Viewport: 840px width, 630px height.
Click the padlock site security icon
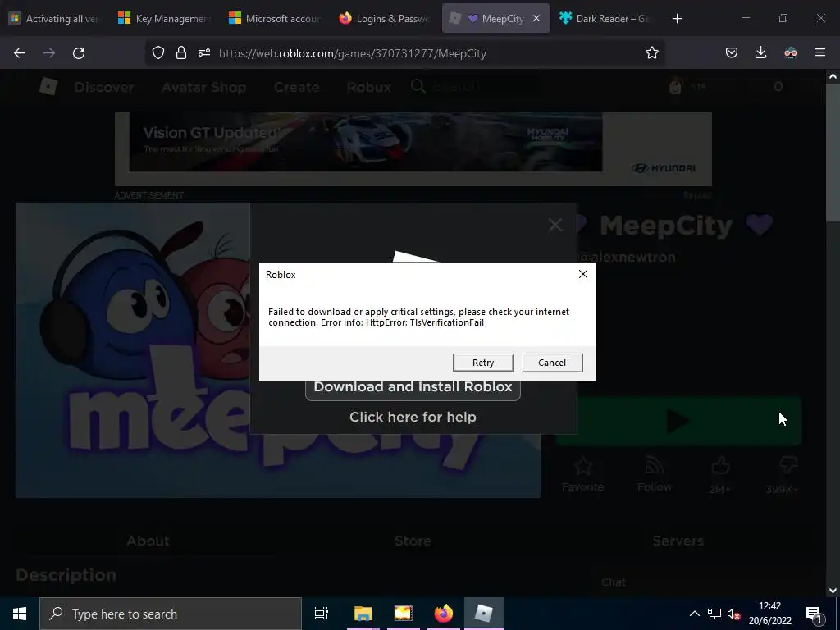tap(181, 53)
